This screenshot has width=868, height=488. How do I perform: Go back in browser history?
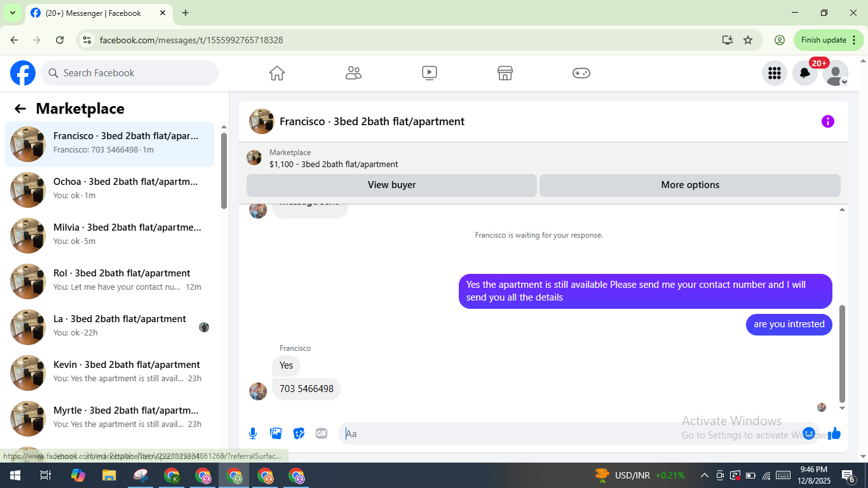tap(14, 40)
